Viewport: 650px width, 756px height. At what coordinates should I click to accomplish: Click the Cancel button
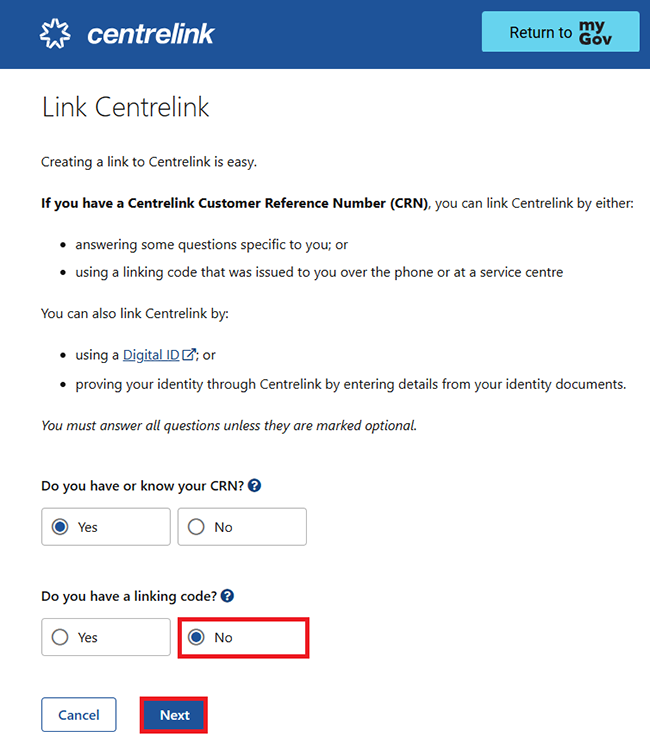[x=79, y=715]
